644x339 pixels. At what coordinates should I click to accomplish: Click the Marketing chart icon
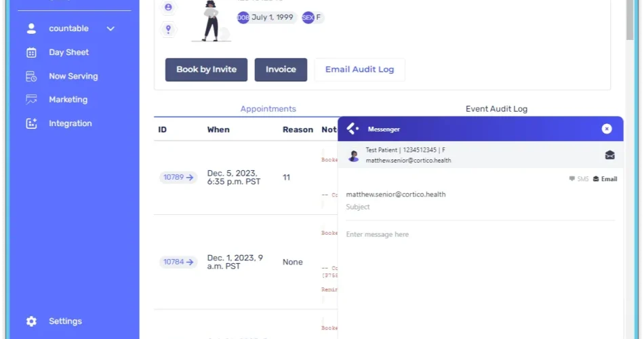[31, 100]
